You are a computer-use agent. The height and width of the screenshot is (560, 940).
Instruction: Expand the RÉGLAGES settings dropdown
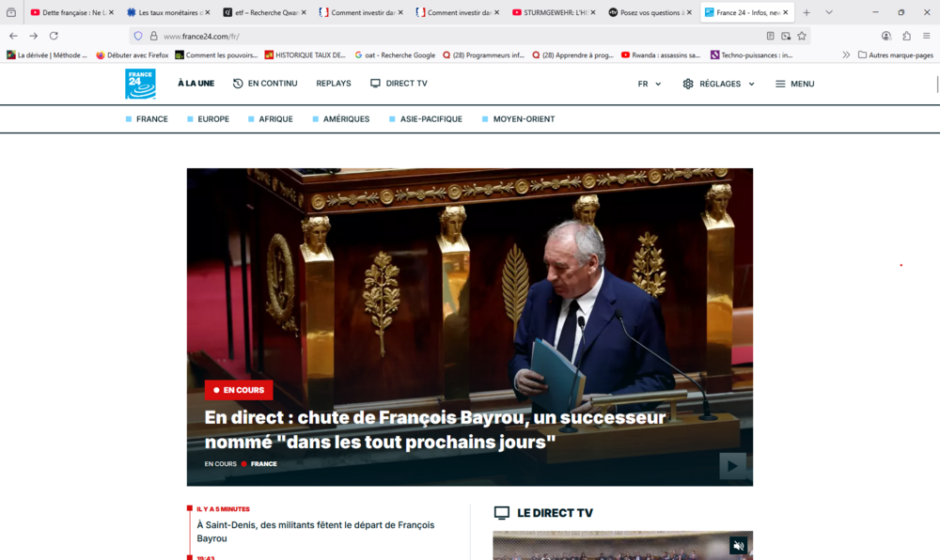[x=718, y=84]
